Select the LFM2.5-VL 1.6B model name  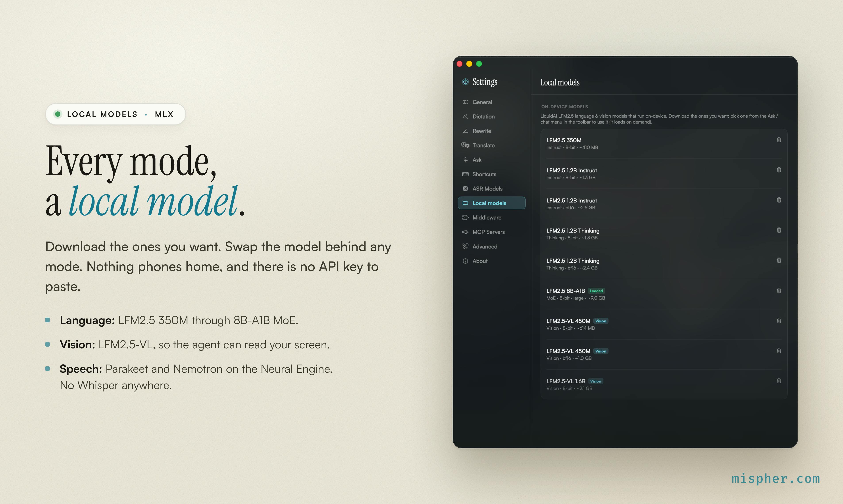coord(566,381)
